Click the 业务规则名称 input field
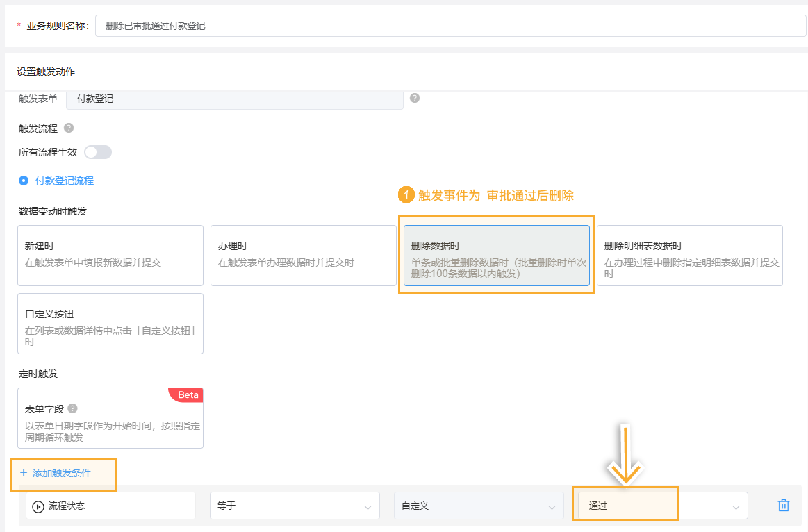 (x=450, y=26)
